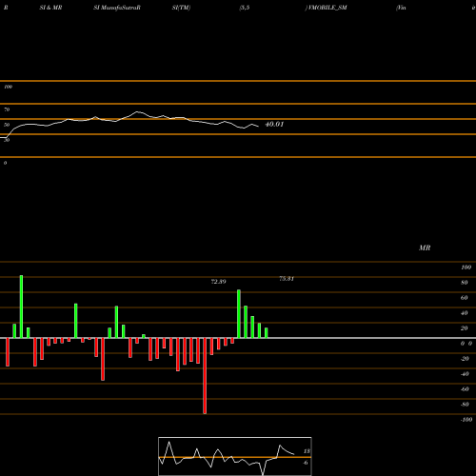This screenshot has height=476, width=476.
Task: Click the MR value label 72.89
Action: [x=219, y=282]
